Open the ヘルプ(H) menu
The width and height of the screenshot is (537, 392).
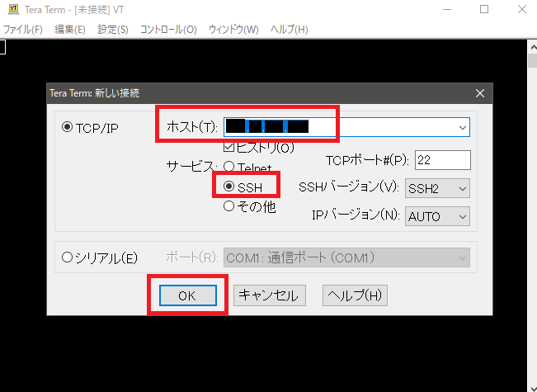coord(290,30)
